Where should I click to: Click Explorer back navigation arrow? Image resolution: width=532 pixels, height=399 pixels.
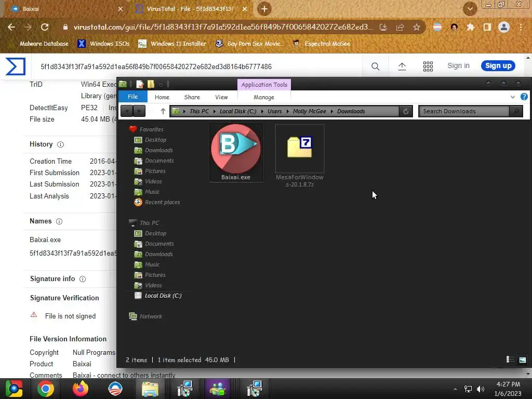tap(127, 111)
